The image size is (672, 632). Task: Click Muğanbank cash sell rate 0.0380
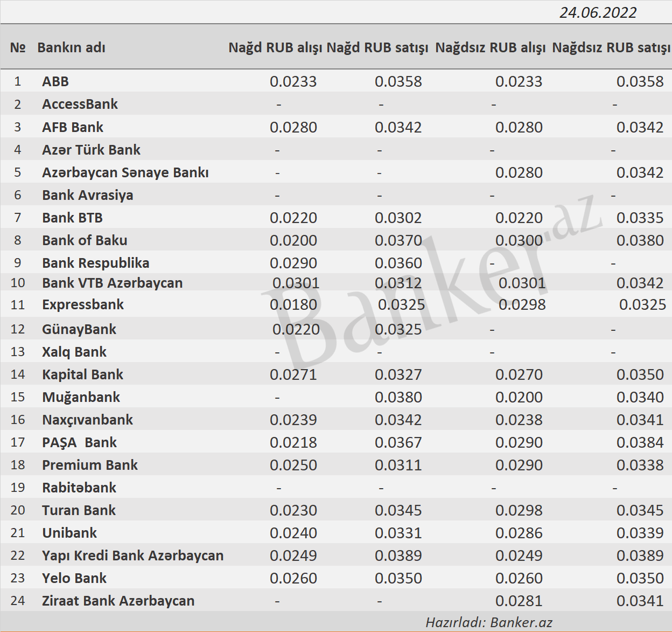(x=398, y=397)
